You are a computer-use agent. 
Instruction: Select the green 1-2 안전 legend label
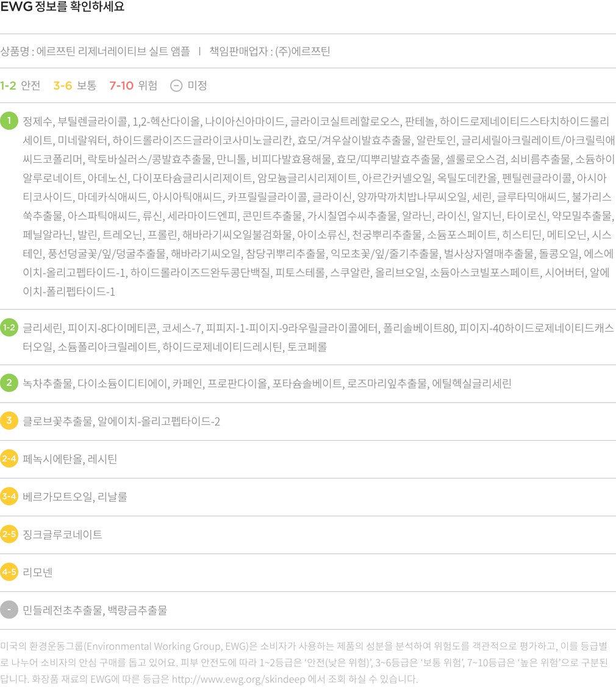(x=20, y=85)
